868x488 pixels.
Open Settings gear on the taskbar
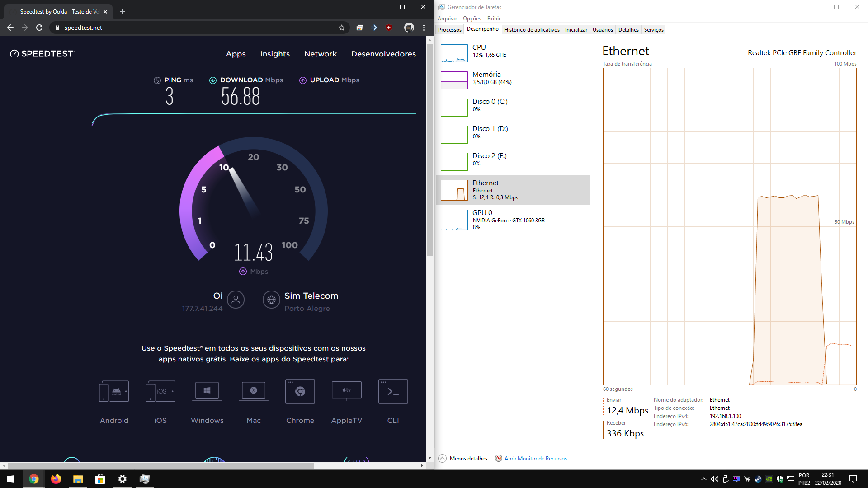coord(123,479)
